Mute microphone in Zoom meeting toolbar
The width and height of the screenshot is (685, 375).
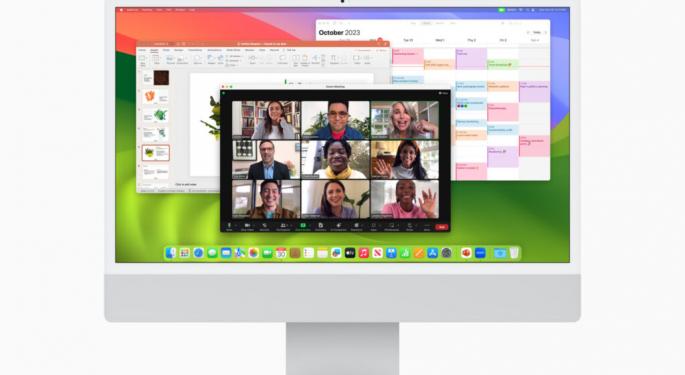[x=229, y=226]
